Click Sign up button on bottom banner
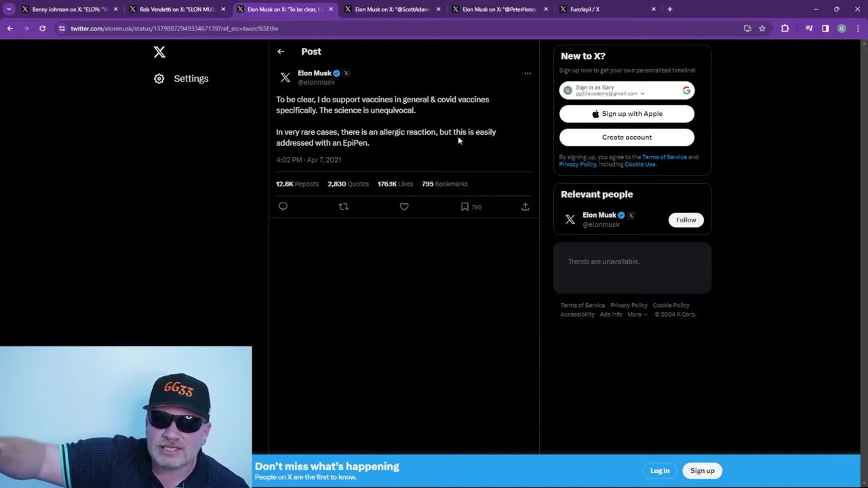 (702, 470)
